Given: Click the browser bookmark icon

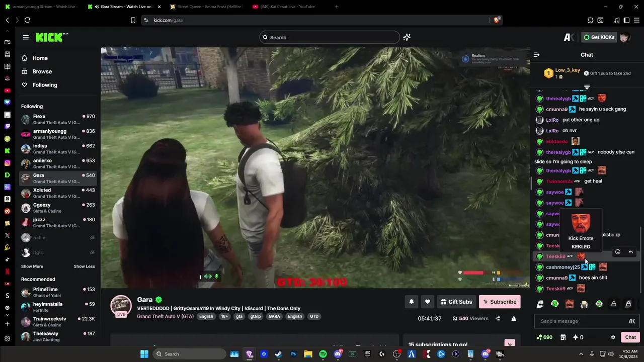Looking at the screenshot, I should pyautogui.click(x=133, y=20).
